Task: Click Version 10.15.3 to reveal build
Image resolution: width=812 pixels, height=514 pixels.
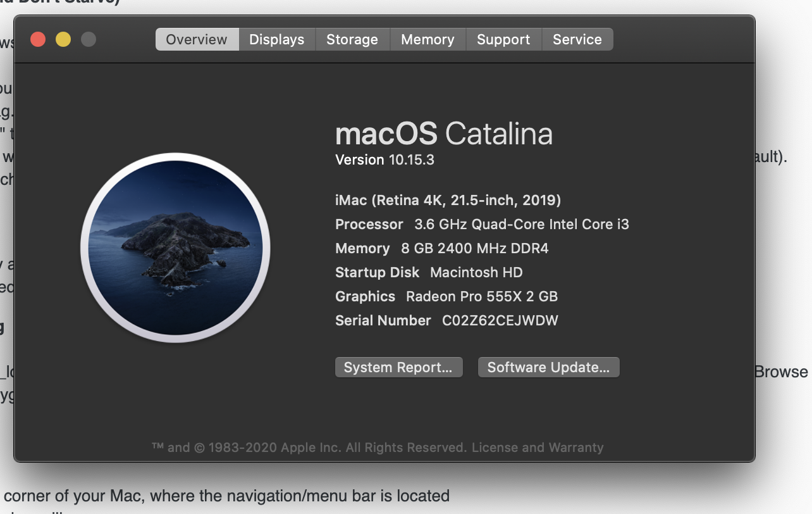Action: (384, 160)
